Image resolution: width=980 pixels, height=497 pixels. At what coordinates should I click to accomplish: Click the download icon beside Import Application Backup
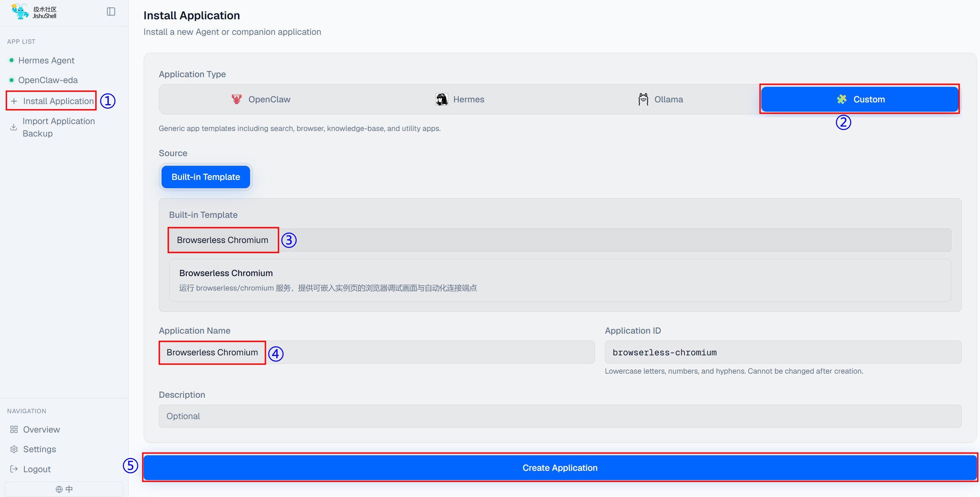click(14, 127)
